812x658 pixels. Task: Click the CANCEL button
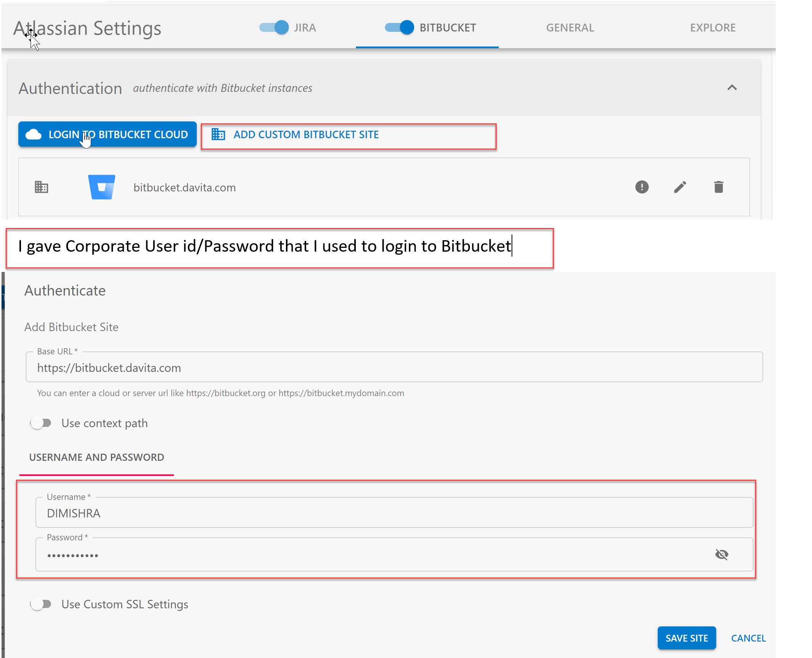(748, 638)
